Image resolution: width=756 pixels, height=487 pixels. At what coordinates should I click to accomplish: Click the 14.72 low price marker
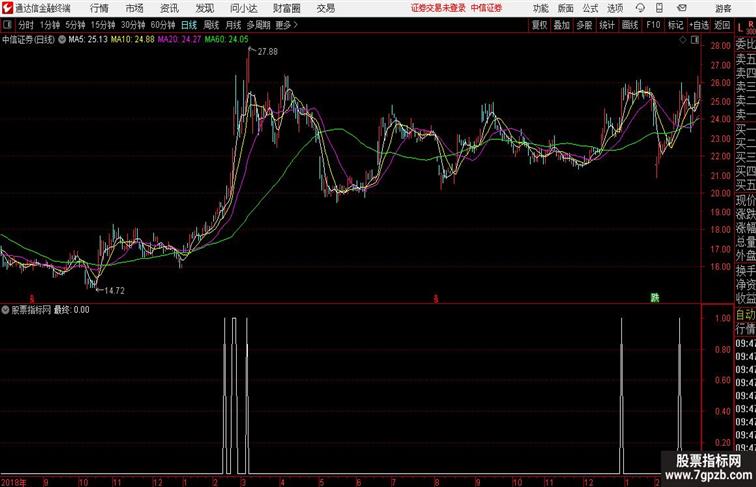[x=114, y=291]
